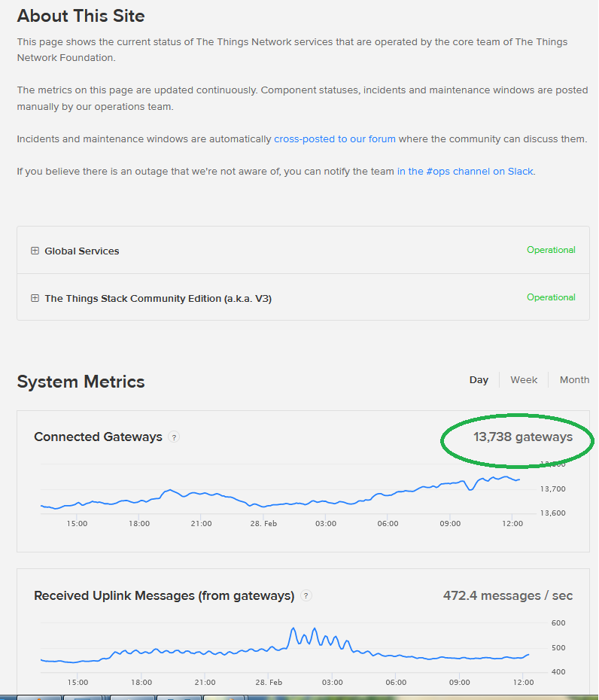Expand the Global Services group

pyautogui.click(x=35, y=251)
